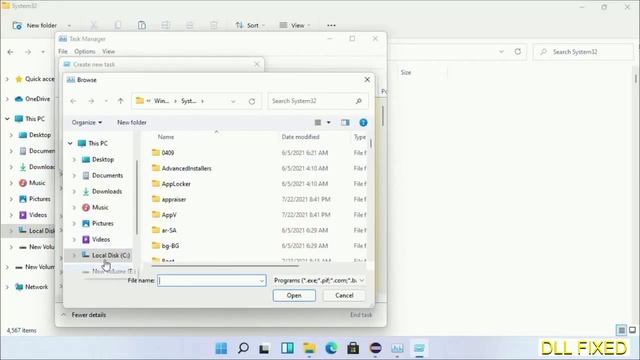
Task: Open the Organize dropdown in Browse dialog
Action: tap(87, 122)
